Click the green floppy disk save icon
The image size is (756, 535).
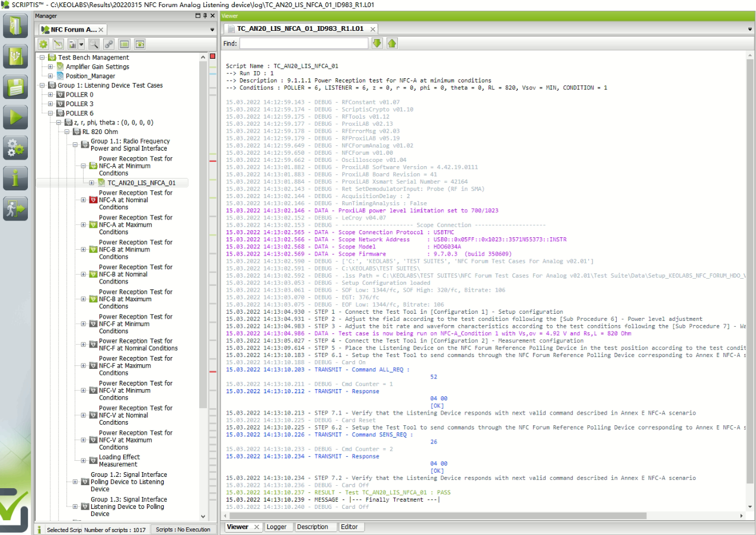click(15, 87)
